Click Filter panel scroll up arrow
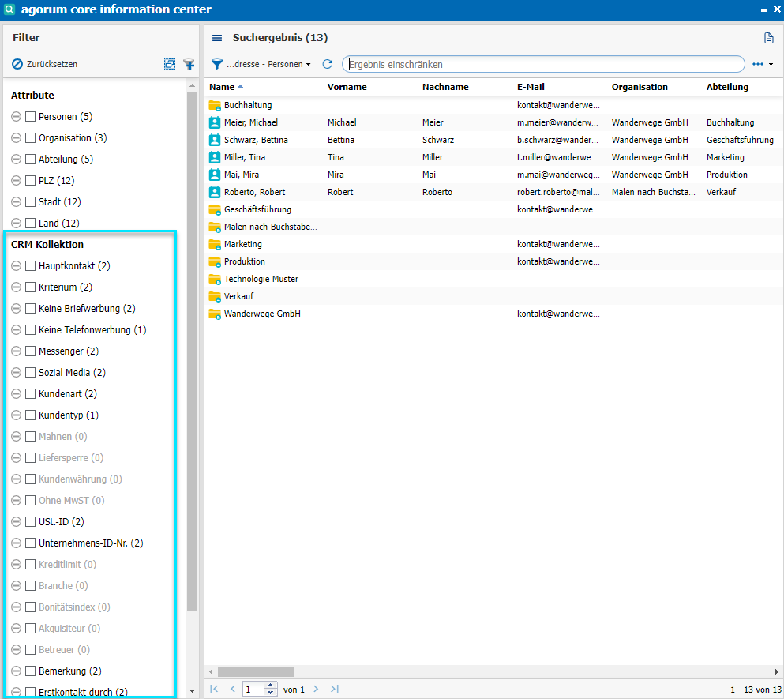784x699 pixels. pyautogui.click(x=192, y=86)
